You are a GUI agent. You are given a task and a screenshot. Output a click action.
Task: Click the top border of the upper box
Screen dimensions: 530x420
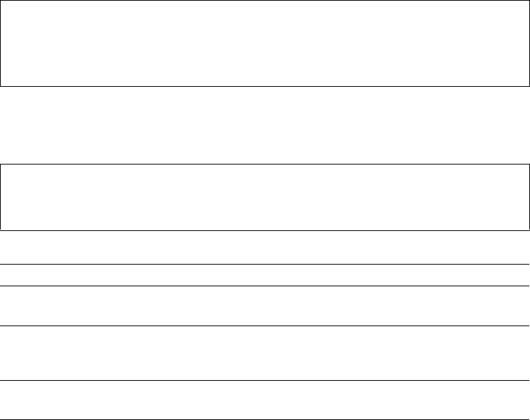pos(265,0)
